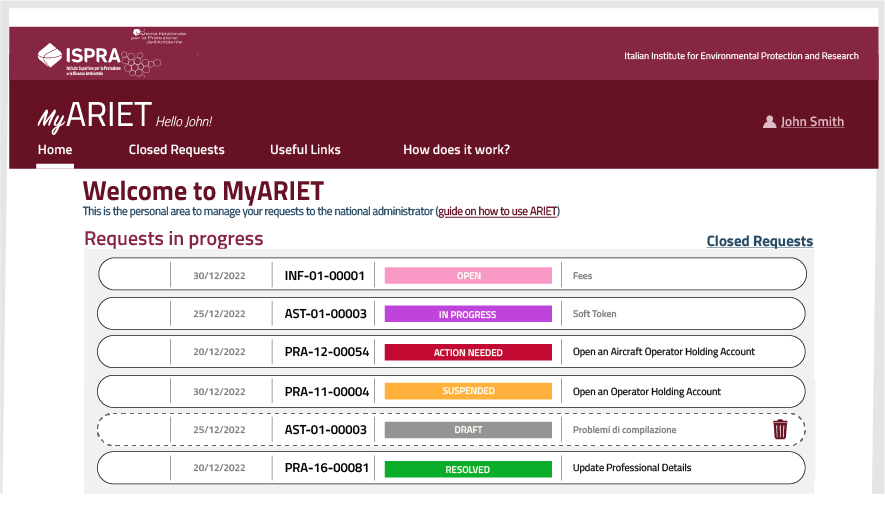Screen dimensions: 885x507
Task: Click the user profile icon beside John Smith
Action: [x=769, y=122]
